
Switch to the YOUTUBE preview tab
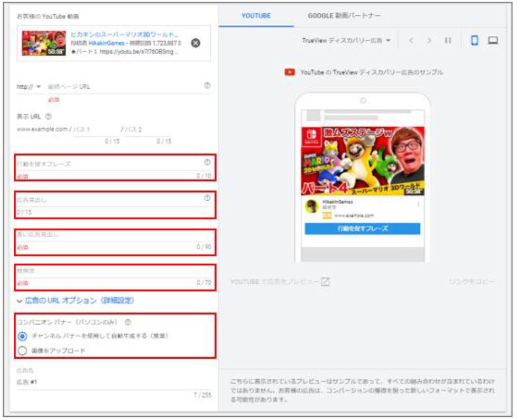(256, 16)
